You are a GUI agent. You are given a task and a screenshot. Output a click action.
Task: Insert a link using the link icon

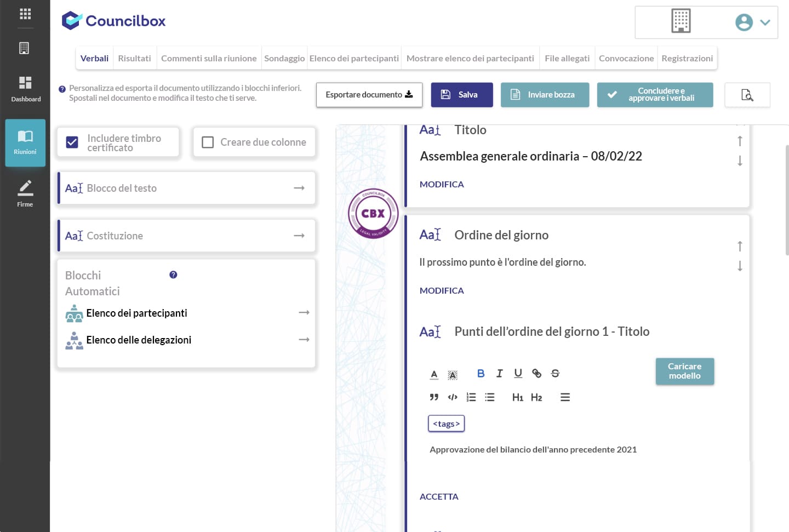point(536,374)
